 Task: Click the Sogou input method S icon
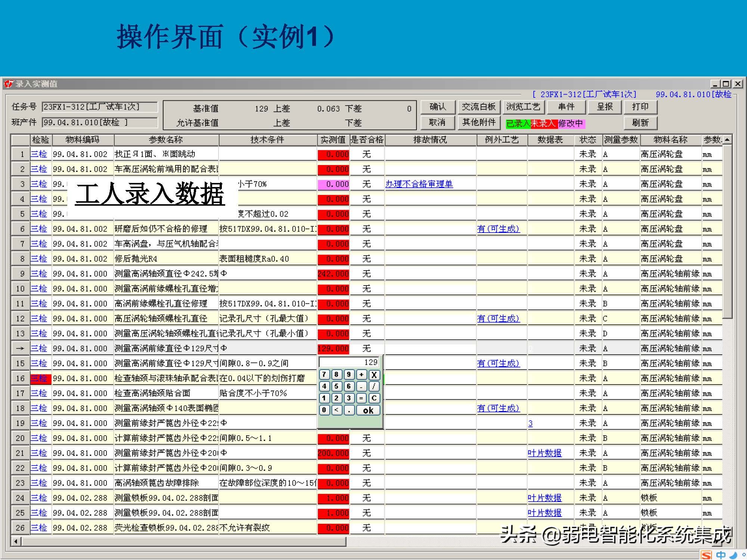point(707,555)
